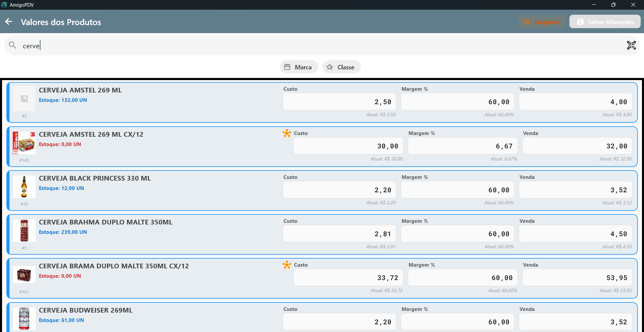Edit Custo field for Budweiser 269ML
Screen dimensions: 644x332
[339, 322]
